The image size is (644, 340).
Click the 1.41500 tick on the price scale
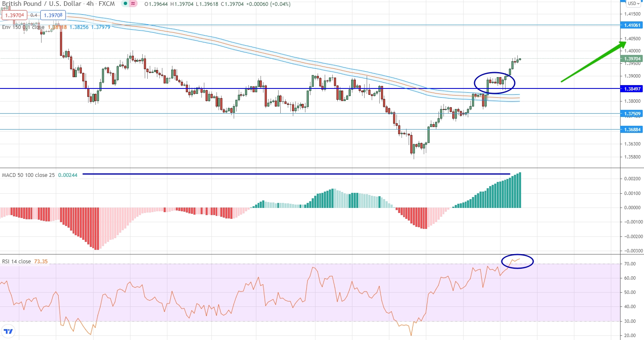632,14
